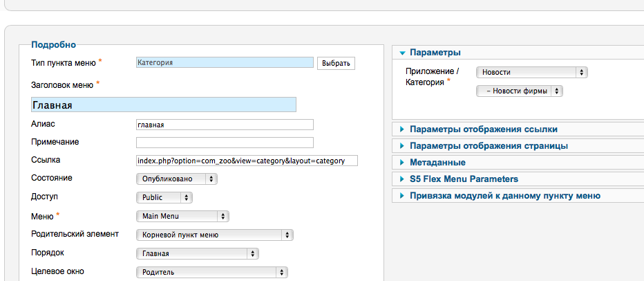Expand Метаданные arrow icon
This screenshot has width=644, height=281.
(x=402, y=163)
